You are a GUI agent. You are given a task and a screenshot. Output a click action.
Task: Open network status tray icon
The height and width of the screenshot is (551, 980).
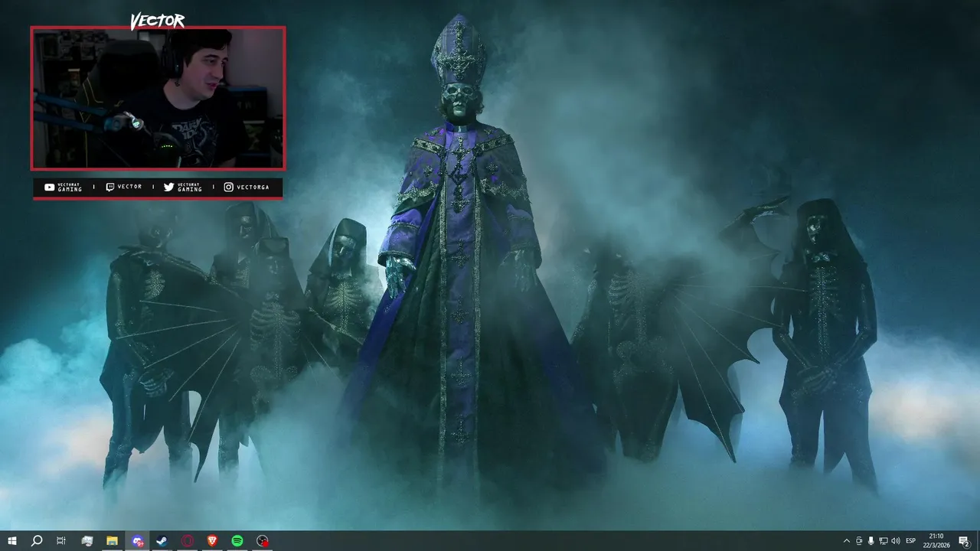pos(884,541)
